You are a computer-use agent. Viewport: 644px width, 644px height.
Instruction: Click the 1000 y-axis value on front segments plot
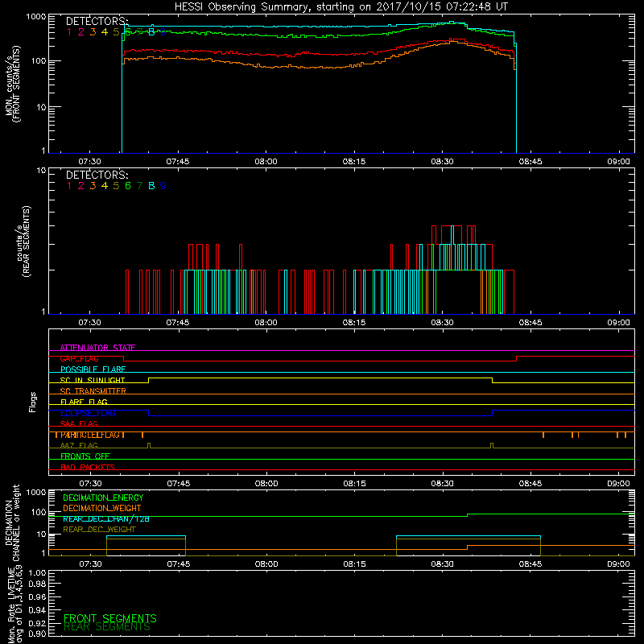coord(36,17)
